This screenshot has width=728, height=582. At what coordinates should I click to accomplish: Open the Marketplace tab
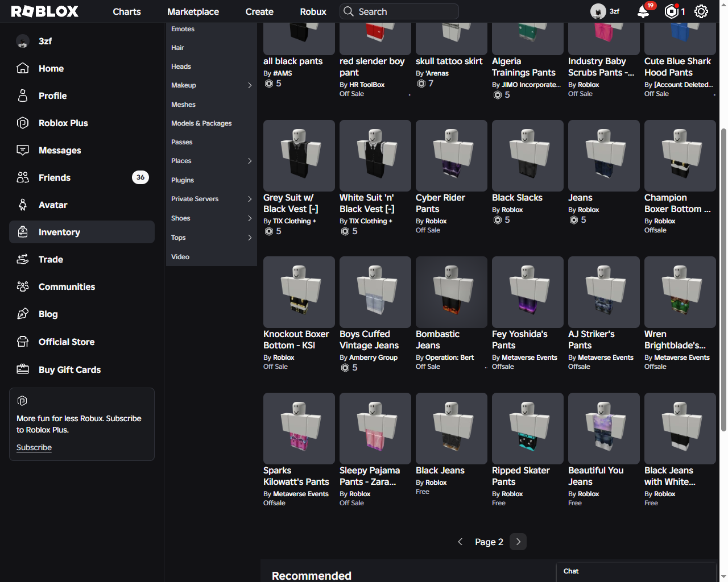coord(193,11)
